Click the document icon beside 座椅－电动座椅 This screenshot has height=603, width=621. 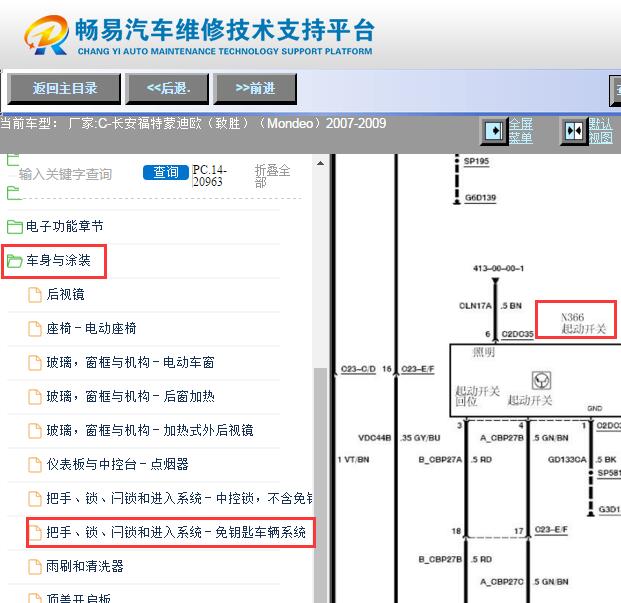pyautogui.click(x=35, y=329)
